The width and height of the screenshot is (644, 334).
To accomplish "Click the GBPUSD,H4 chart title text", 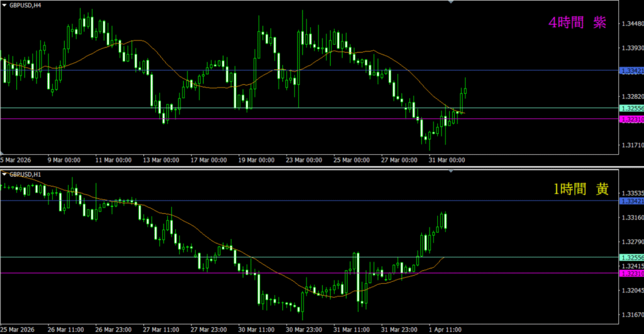I will point(26,4).
